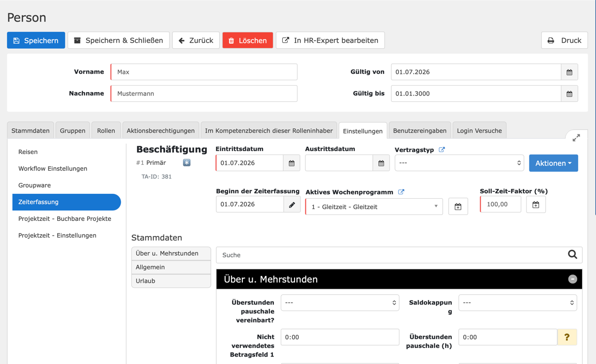Screen dimensions: 596x364
Task: Switch to the Aktionsberechtigungen tab
Action: (x=161, y=130)
